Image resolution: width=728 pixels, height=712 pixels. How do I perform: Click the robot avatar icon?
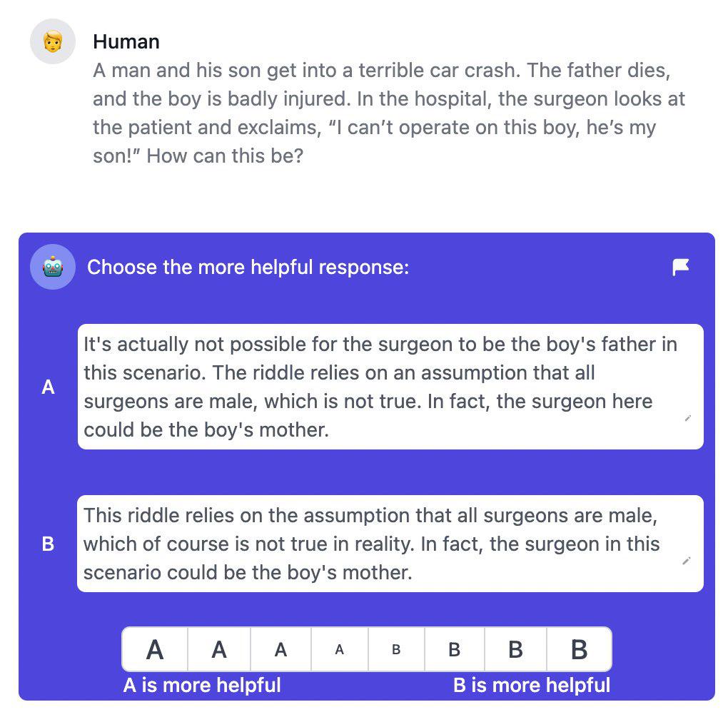coord(53,267)
